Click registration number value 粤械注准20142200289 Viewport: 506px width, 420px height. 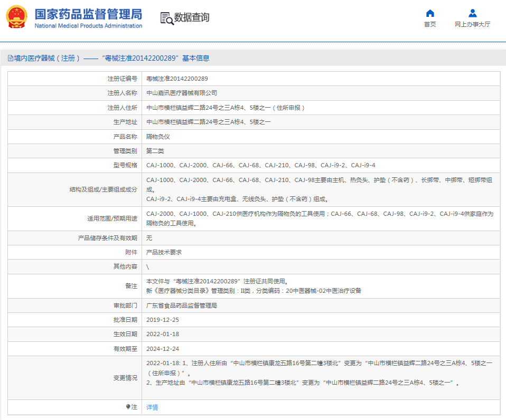pos(177,79)
